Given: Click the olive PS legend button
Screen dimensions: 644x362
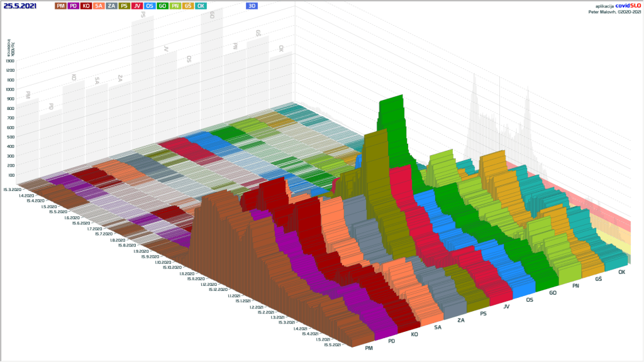Looking at the screenshot, I should point(125,6).
